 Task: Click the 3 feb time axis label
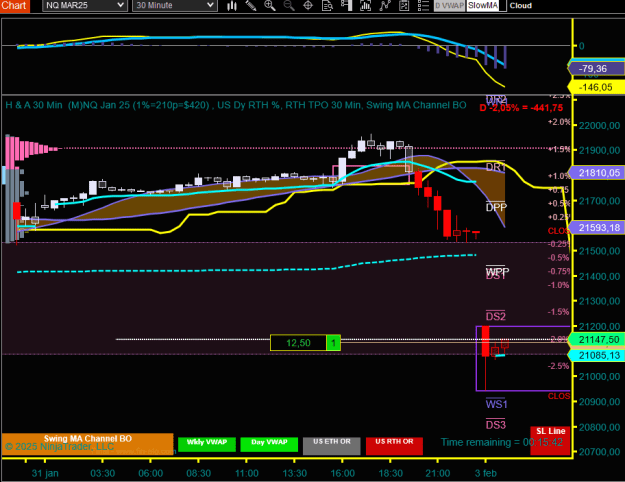485,473
